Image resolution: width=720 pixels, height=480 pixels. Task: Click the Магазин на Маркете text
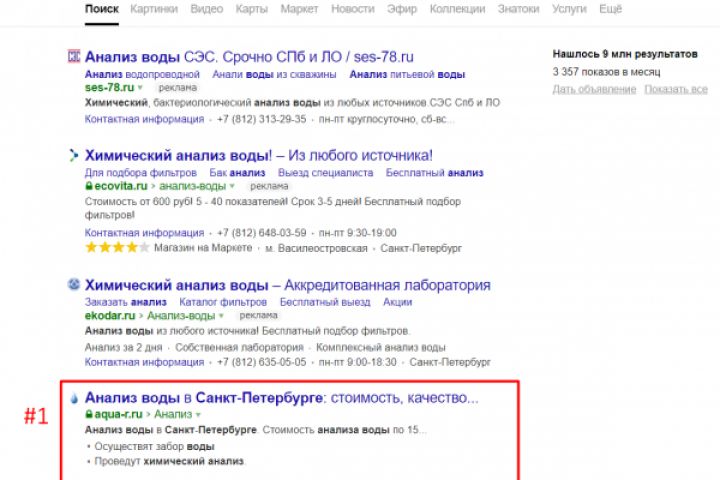click(203, 248)
